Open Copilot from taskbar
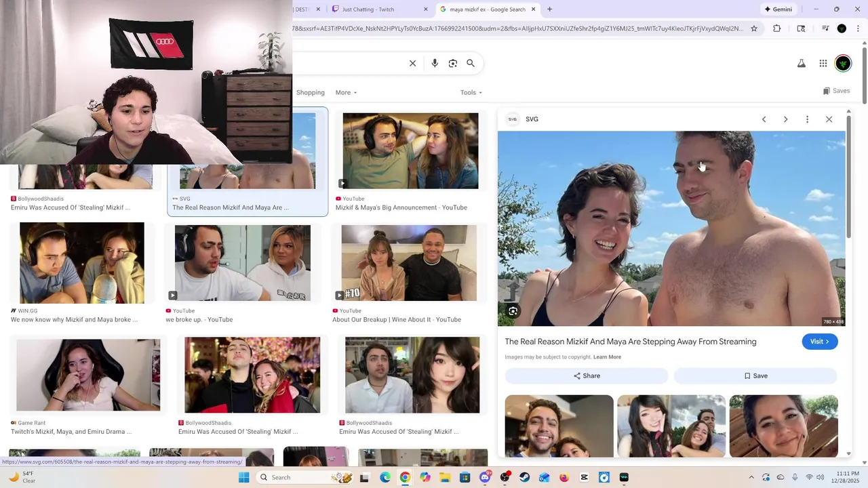 coord(425,477)
